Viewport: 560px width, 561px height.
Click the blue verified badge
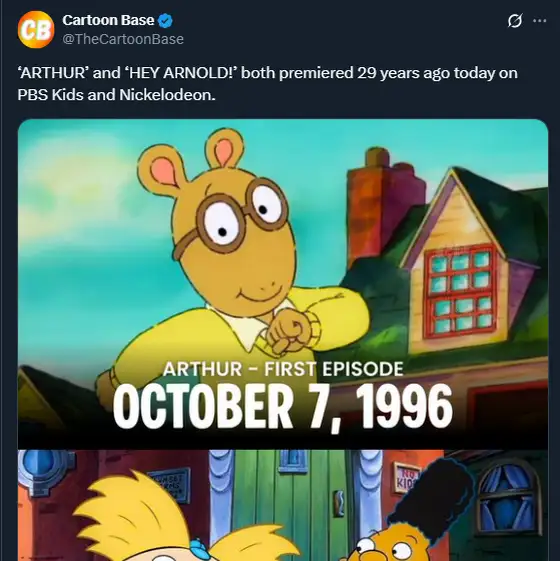(165, 21)
